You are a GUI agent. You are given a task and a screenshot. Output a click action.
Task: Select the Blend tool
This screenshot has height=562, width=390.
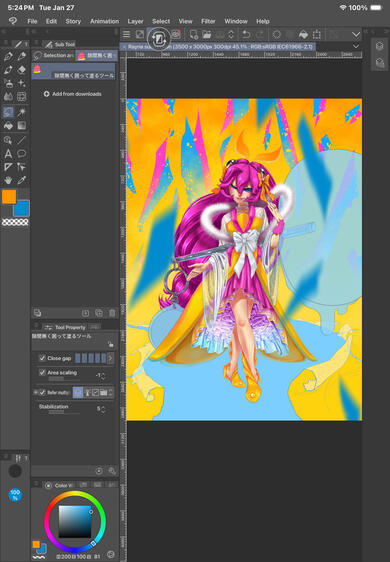(8, 96)
